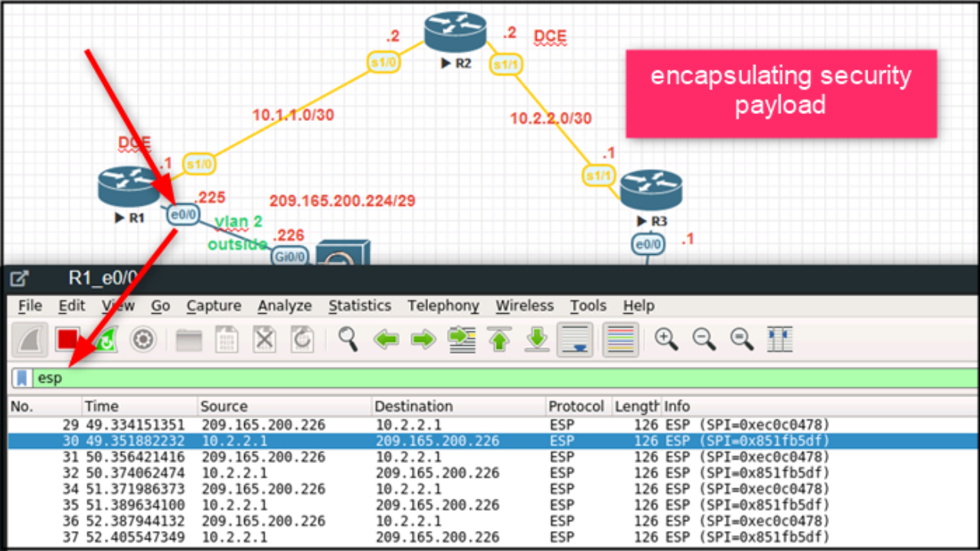Jump to the last packet (down arrow)

(537, 339)
